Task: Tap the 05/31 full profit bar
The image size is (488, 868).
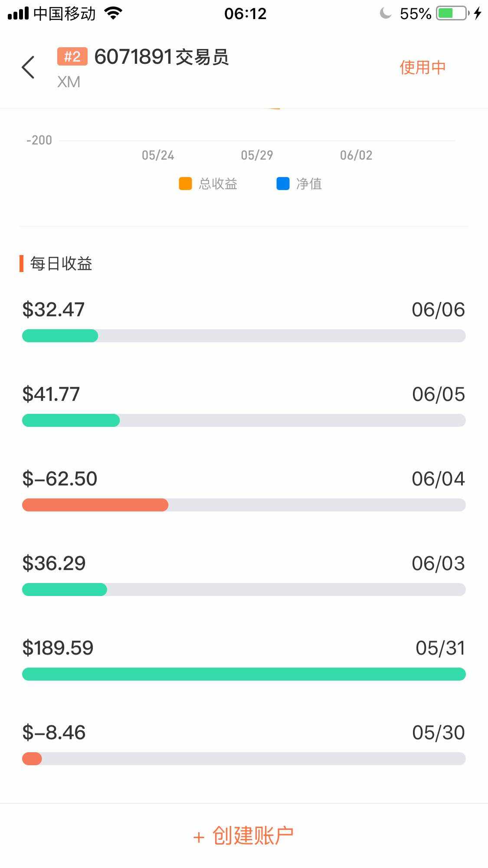Action: [x=244, y=674]
